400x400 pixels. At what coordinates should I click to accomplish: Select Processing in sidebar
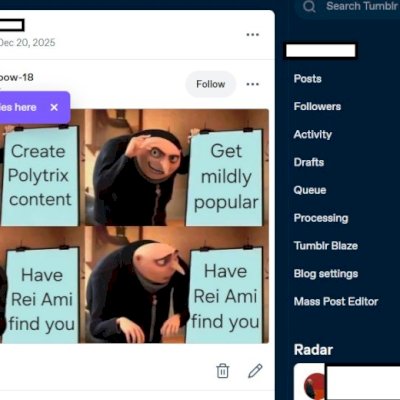coord(321,218)
